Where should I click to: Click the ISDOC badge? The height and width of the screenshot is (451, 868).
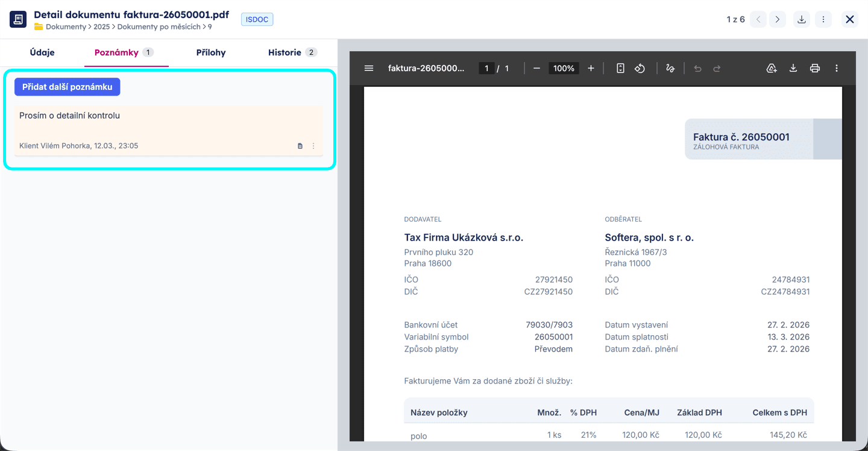click(257, 19)
